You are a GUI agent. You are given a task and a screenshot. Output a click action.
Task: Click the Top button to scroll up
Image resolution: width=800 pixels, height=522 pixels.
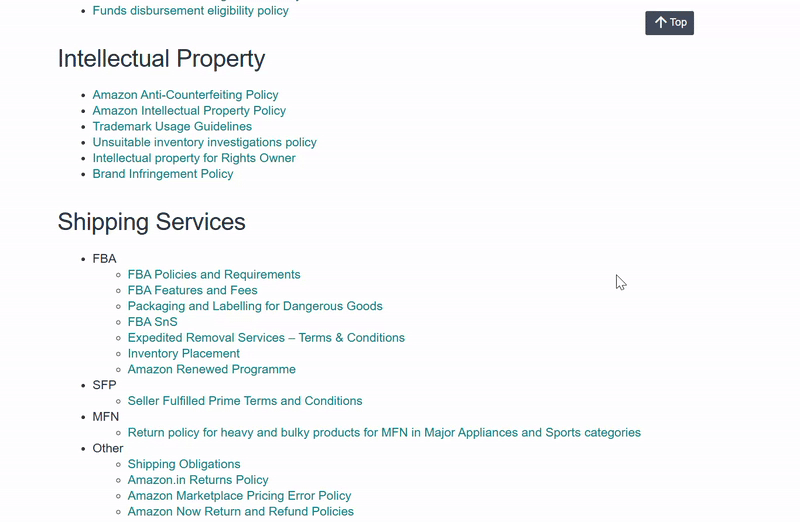669,23
